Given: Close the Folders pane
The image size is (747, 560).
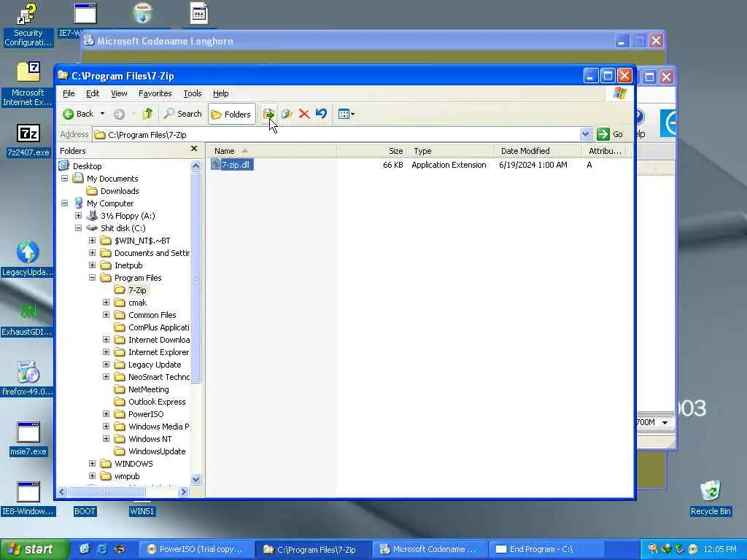Looking at the screenshot, I should [x=194, y=149].
